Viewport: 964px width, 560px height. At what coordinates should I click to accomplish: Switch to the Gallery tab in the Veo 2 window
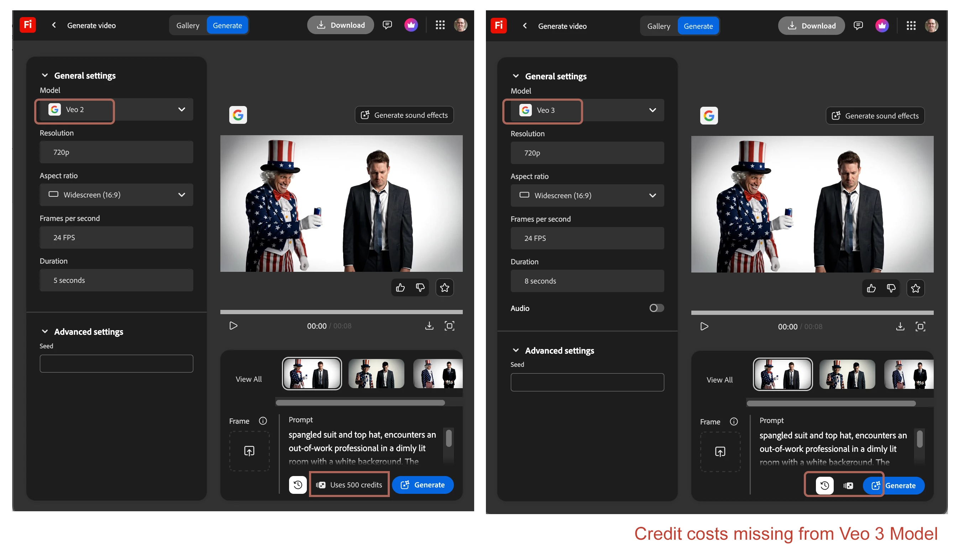[x=188, y=26]
